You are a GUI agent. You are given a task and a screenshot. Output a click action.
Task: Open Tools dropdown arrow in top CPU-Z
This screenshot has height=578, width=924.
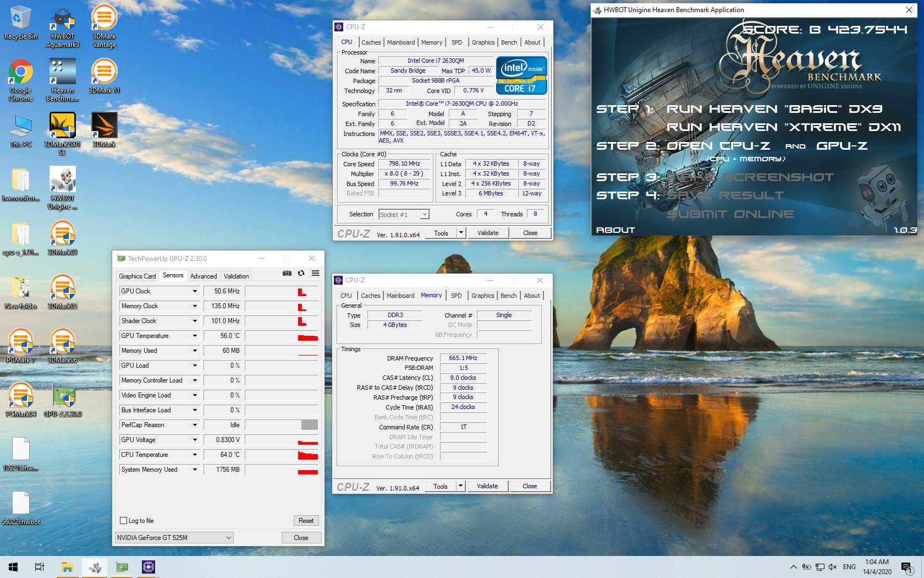point(461,233)
